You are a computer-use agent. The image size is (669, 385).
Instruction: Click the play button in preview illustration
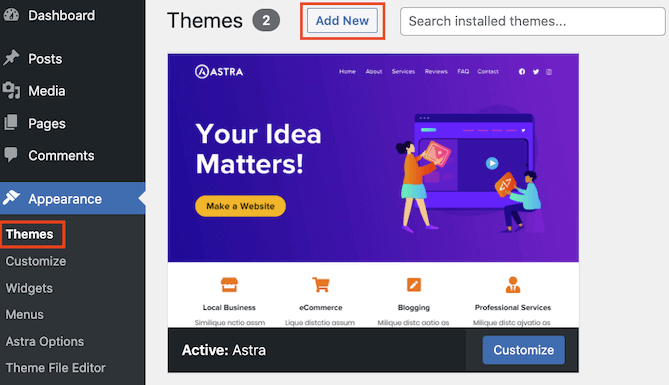click(492, 163)
